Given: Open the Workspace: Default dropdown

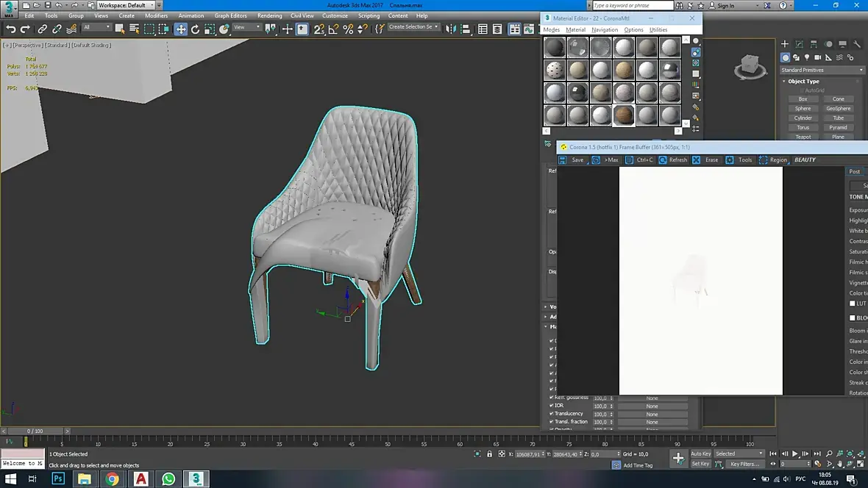Looking at the screenshot, I should pos(126,5).
